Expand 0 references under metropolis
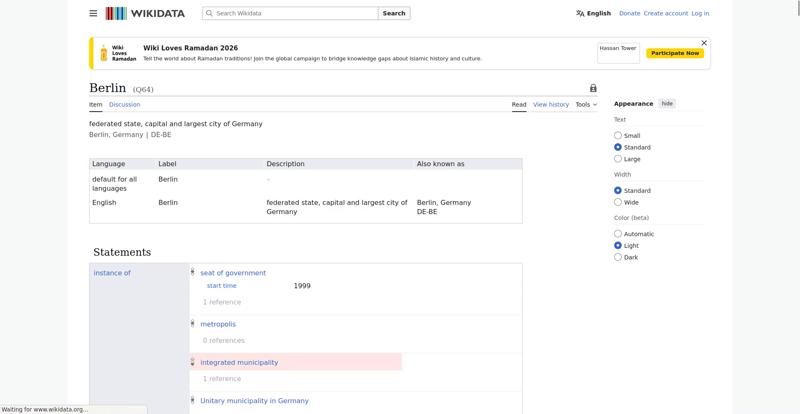The image size is (800, 414). pos(224,340)
